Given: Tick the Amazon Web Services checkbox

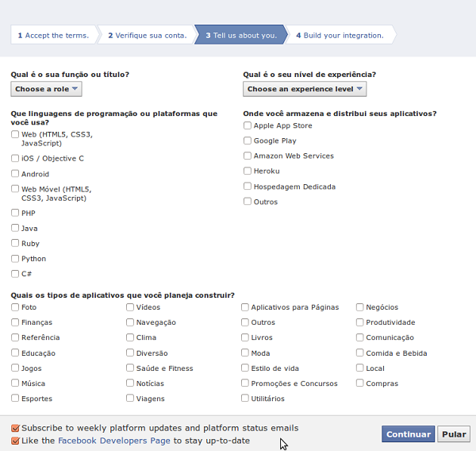Looking at the screenshot, I should [248, 156].
